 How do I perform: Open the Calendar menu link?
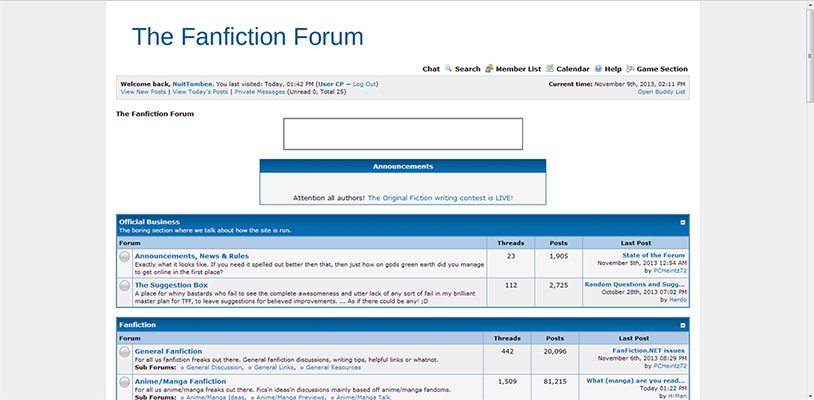pos(573,69)
